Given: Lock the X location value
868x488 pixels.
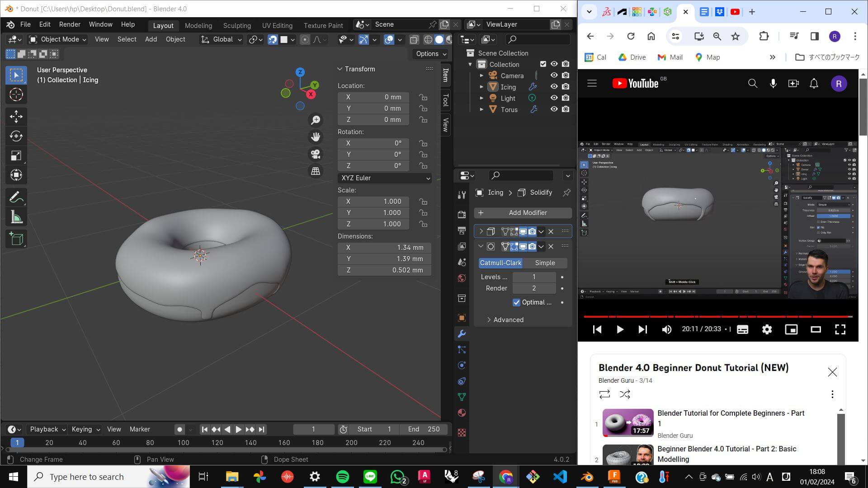Looking at the screenshot, I should click(x=423, y=97).
